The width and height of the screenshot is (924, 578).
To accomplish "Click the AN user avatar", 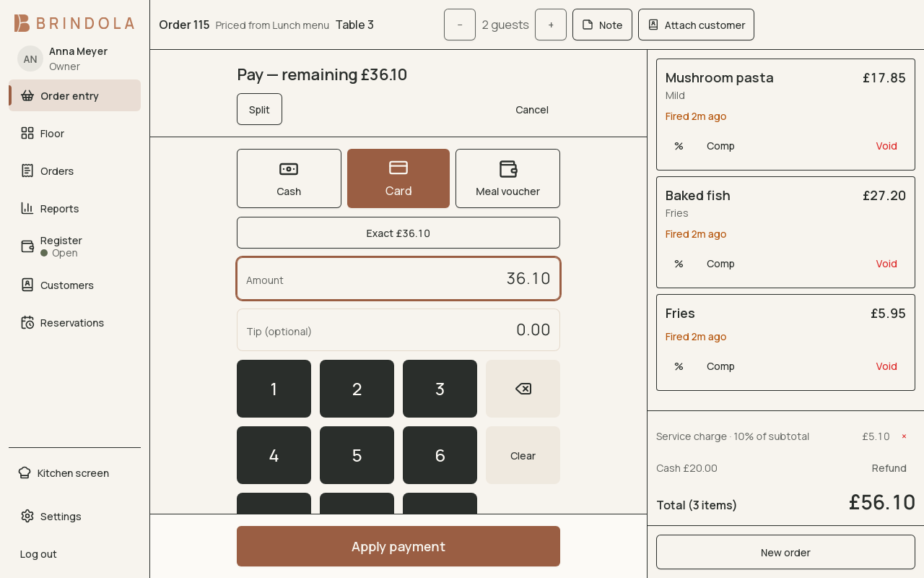I will click(30, 59).
